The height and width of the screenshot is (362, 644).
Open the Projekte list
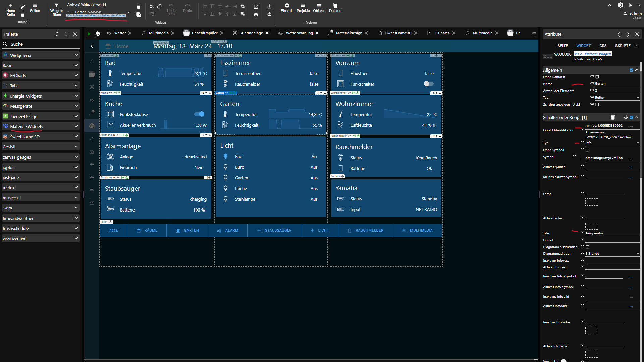[x=303, y=8]
